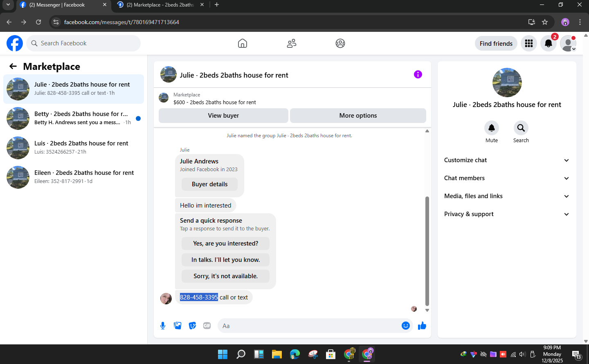Go back using the Marketplace arrow
The image size is (589, 364).
[x=13, y=66]
